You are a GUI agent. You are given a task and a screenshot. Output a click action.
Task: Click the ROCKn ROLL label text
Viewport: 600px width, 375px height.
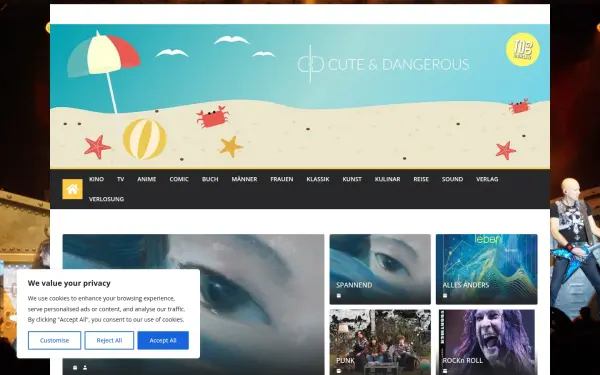[x=462, y=360]
